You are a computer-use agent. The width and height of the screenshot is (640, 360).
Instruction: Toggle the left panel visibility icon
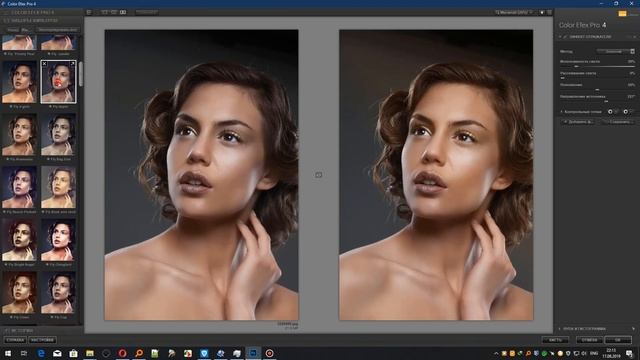[x=89, y=12]
